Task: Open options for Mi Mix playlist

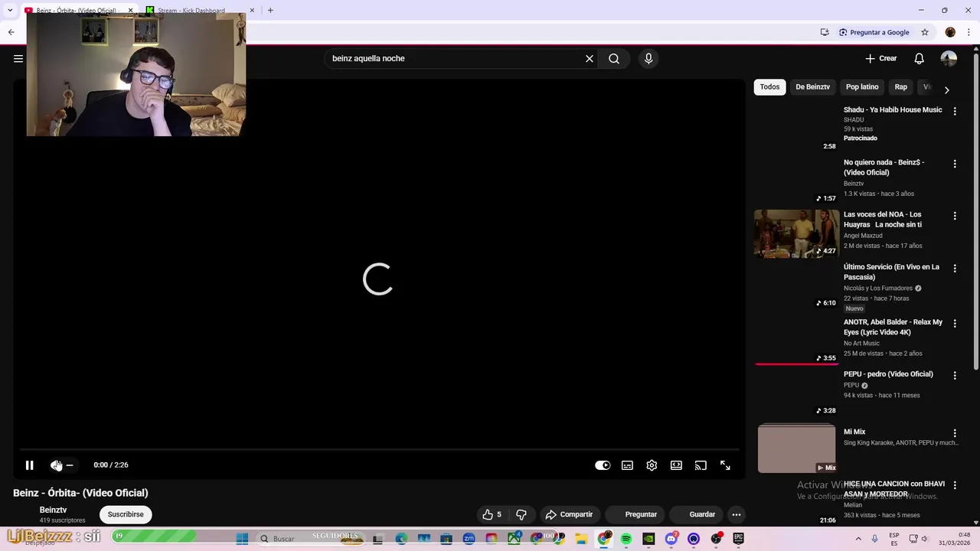Action: [x=955, y=433]
